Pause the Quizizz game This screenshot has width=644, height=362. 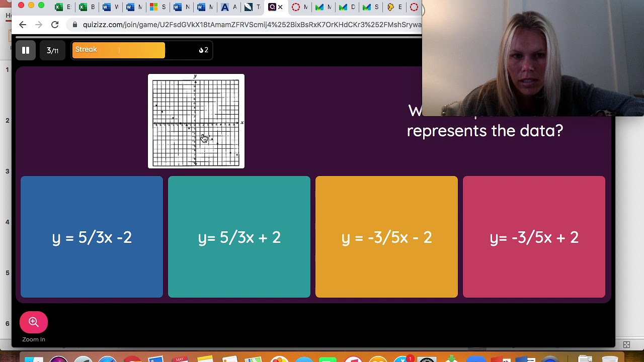pyautogui.click(x=26, y=50)
